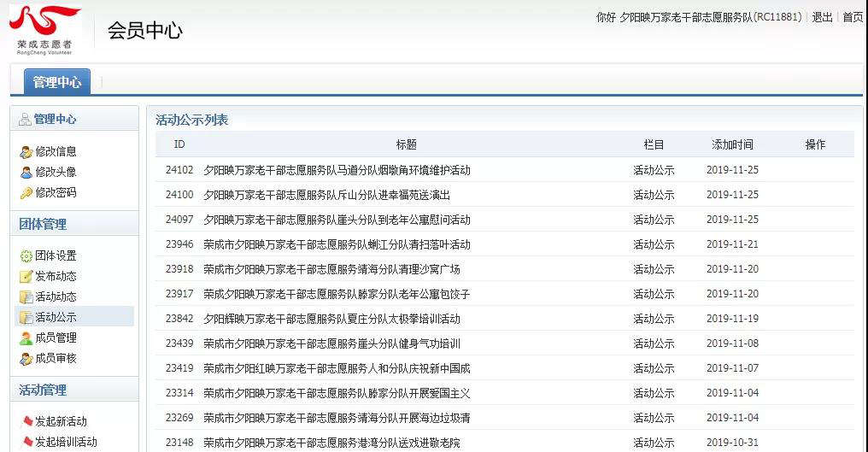Click the 荣成志愿者 logo
This screenshot has width=868, height=452.
[x=46, y=29]
